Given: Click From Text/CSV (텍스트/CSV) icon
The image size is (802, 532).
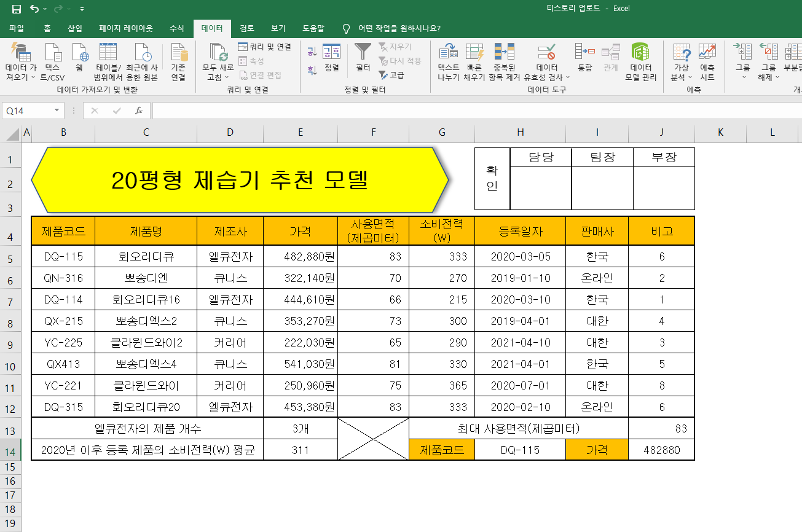Looking at the screenshot, I should pyautogui.click(x=53, y=53).
